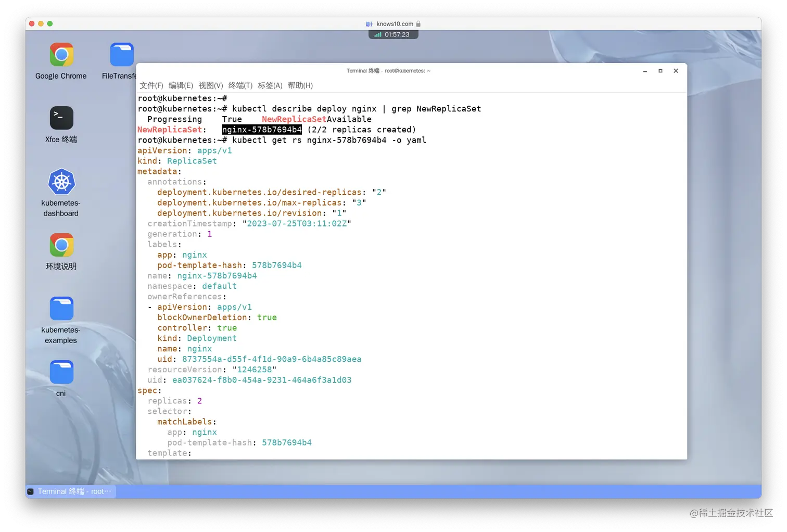Select the Terminal entry in the taskbar
787x532 pixels.
[70, 491]
